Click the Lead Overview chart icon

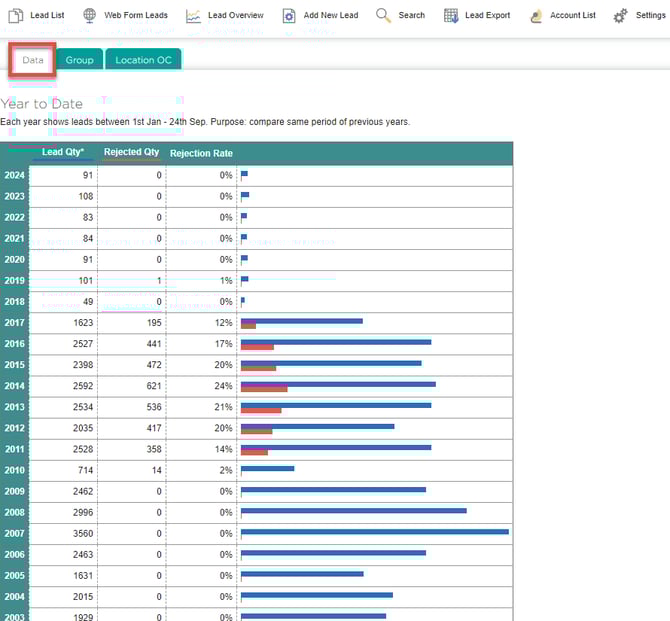[x=192, y=16]
